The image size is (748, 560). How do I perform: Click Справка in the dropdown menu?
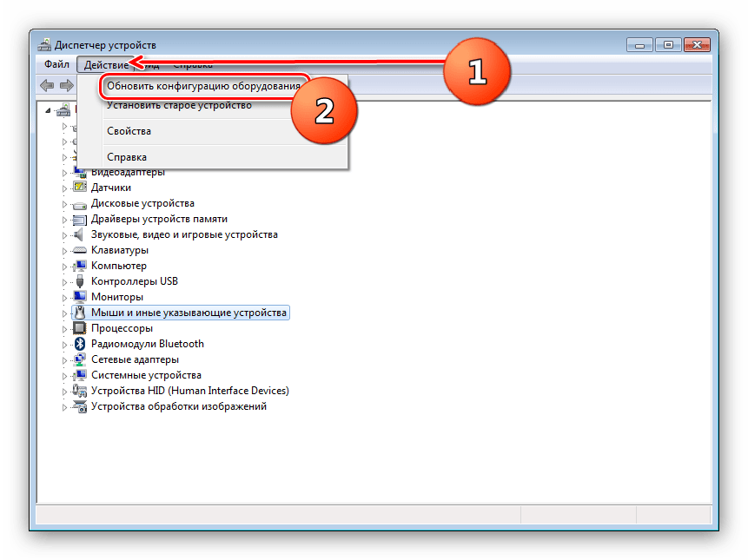pos(127,157)
